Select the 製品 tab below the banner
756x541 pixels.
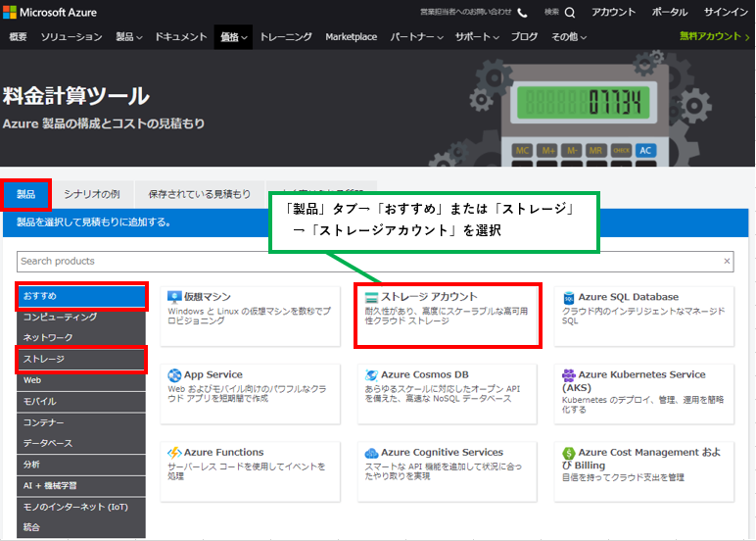point(26,194)
